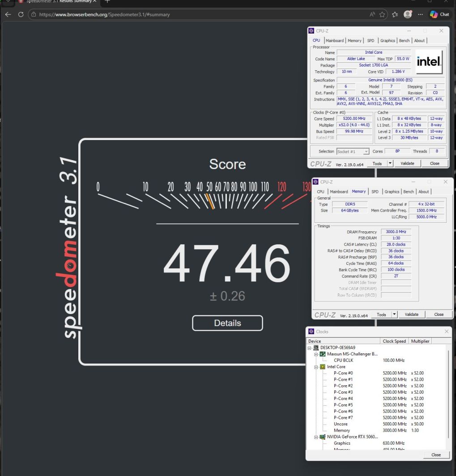Add this page to favorites with star
This screenshot has height=476, width=456.
(x=382, y=14)
